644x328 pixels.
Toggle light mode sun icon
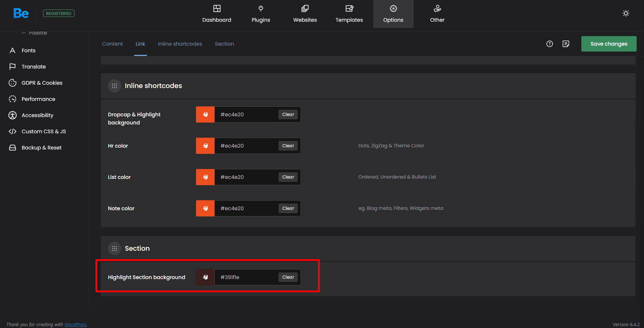(626, 13)
